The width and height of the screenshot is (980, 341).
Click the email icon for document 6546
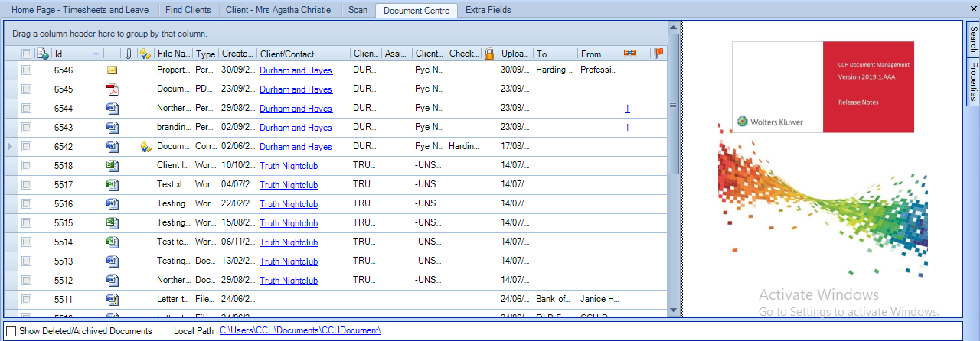tap(112, 70)
